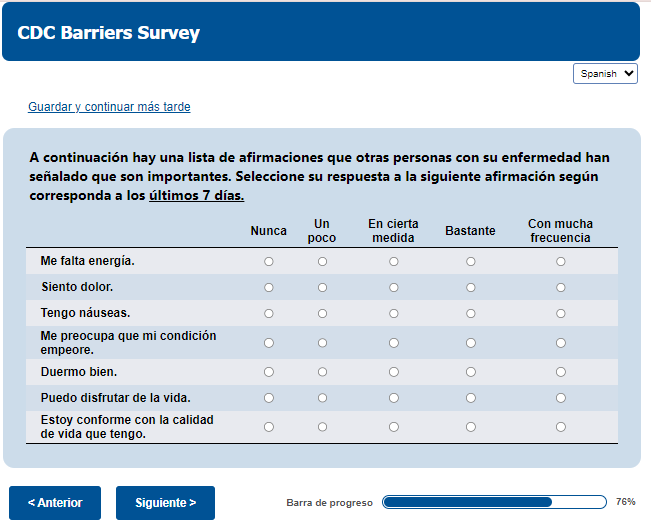Select 'Con mucha frecuencia' for 'Me falta energía'

[x=560, y=261]
